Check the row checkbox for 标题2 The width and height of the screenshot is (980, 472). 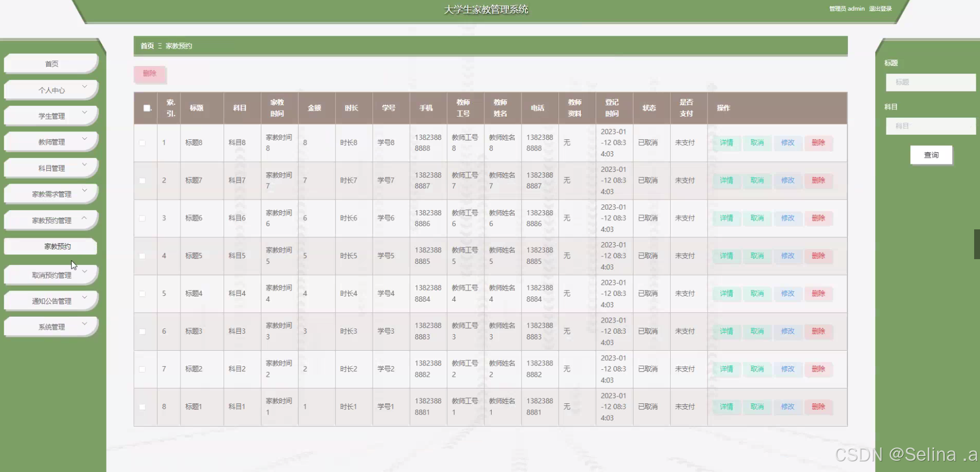click(x=142, y=369)
